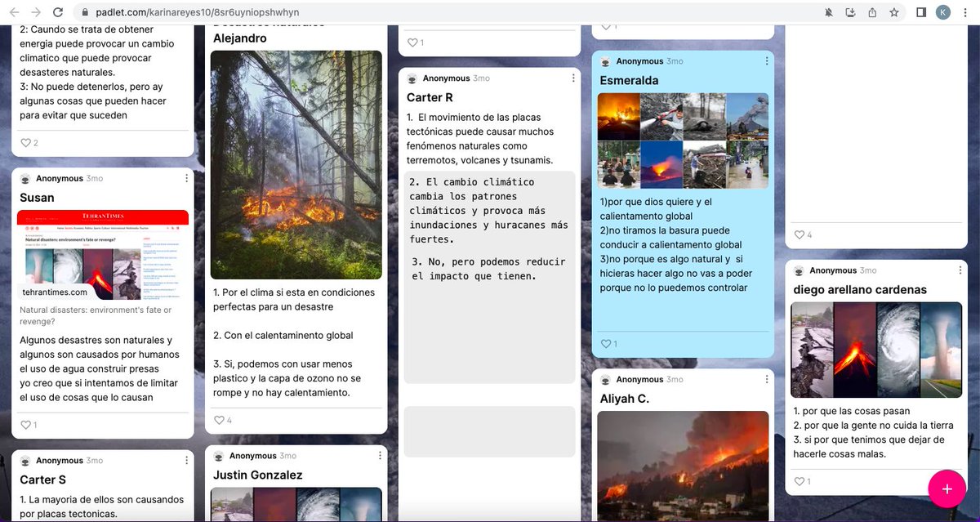Go back using the browser back arrow

click(x=15, y=12)
